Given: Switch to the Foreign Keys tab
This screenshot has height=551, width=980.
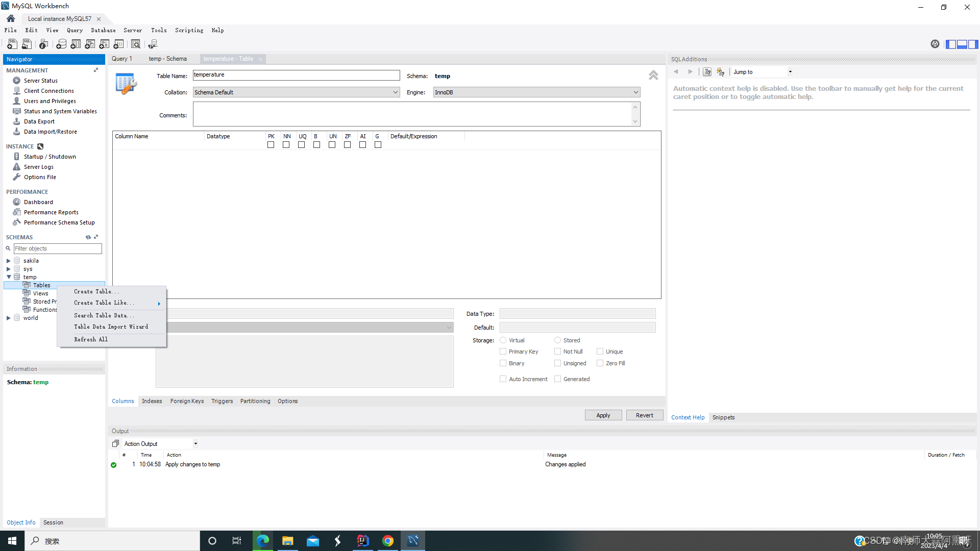Looking at the screenshot, I should coord(187,401).
